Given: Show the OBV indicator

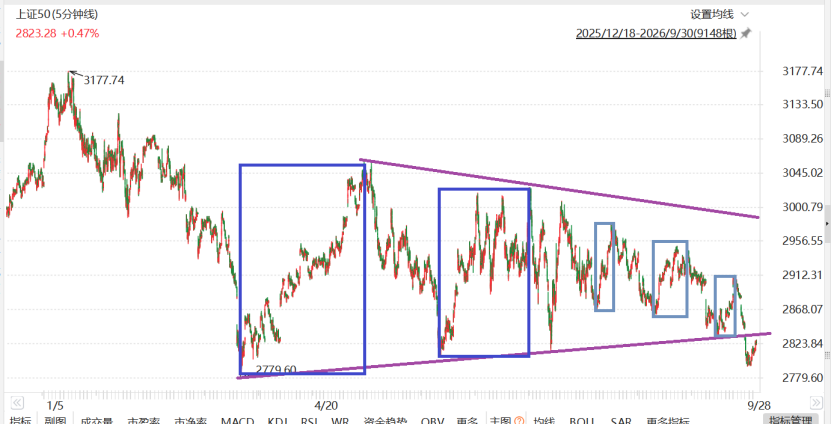Looking at the screenshot, I should pyautogui.click(x=432, y=421).
